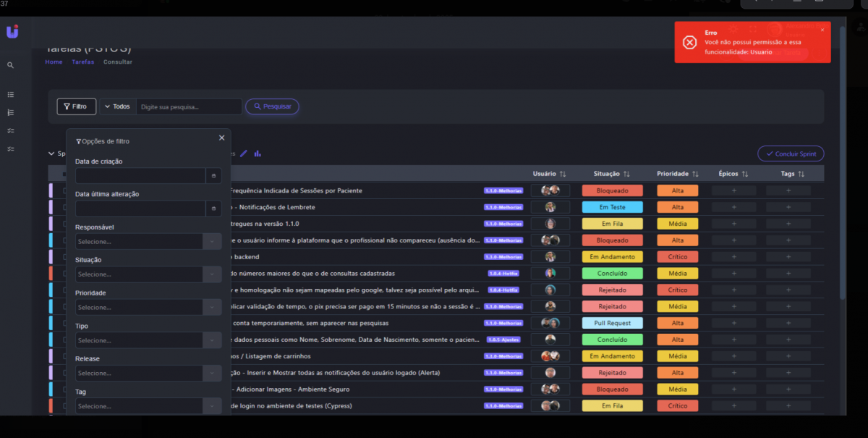The width and height of the screenshot is (868, 438).
Task: Go to Home breadcrumb link
Action: coord(54,62)
